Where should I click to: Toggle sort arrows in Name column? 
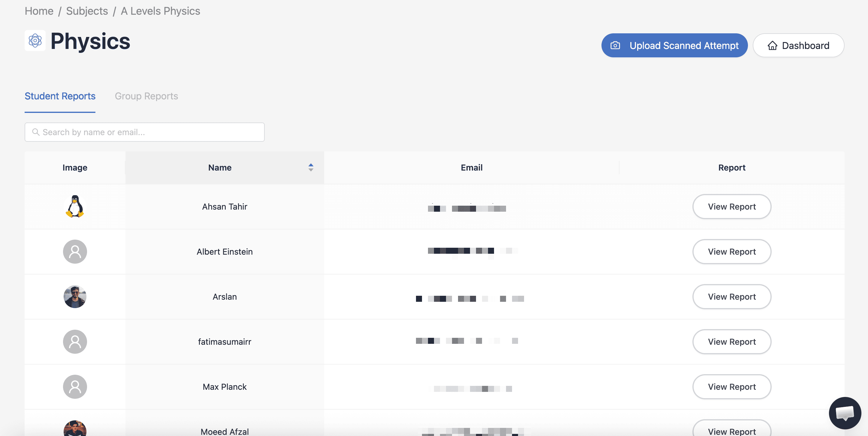pos(311,167)
